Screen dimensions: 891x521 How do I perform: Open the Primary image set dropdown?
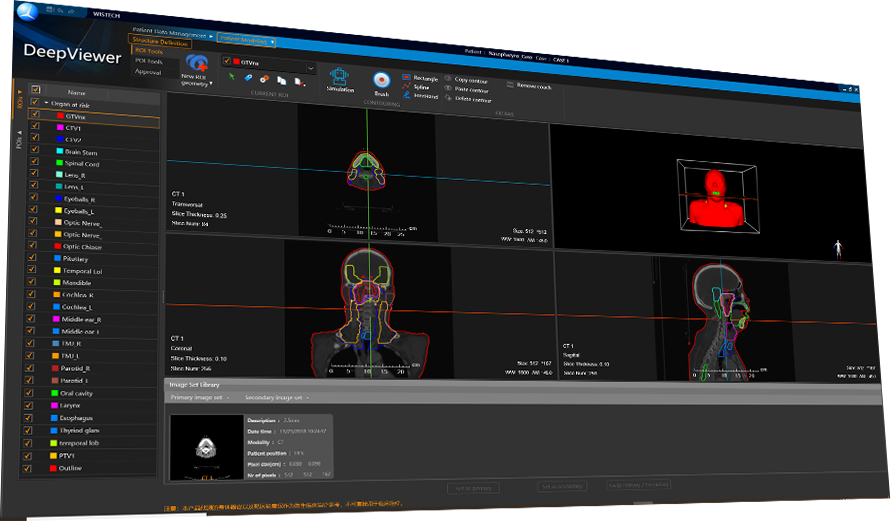200,397
